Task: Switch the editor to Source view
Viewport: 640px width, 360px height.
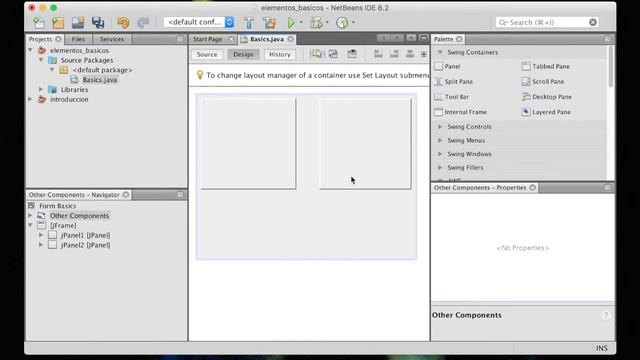Action: [x=207, y=54]
